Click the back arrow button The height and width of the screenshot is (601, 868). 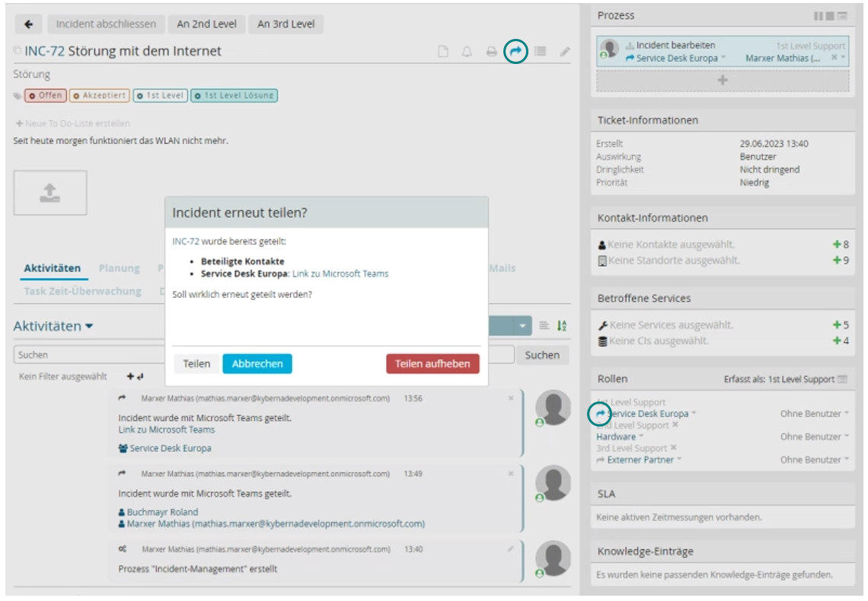click(x=29, y=24)
